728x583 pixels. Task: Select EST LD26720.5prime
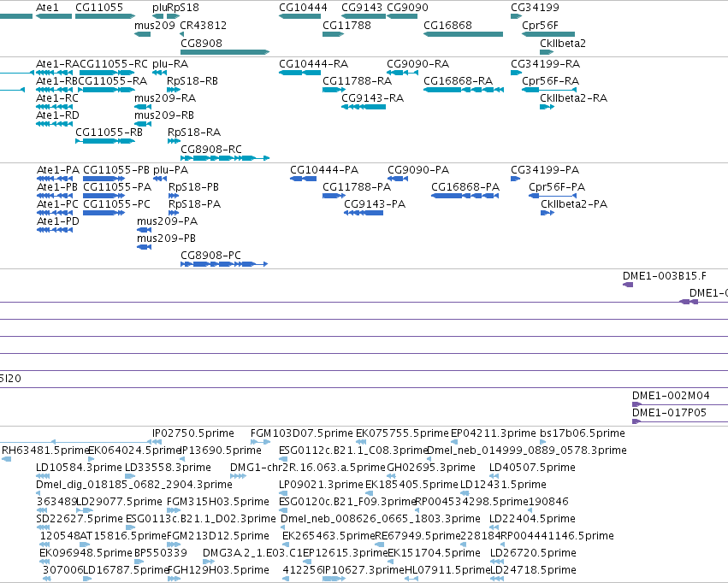[x=497, y=562]
